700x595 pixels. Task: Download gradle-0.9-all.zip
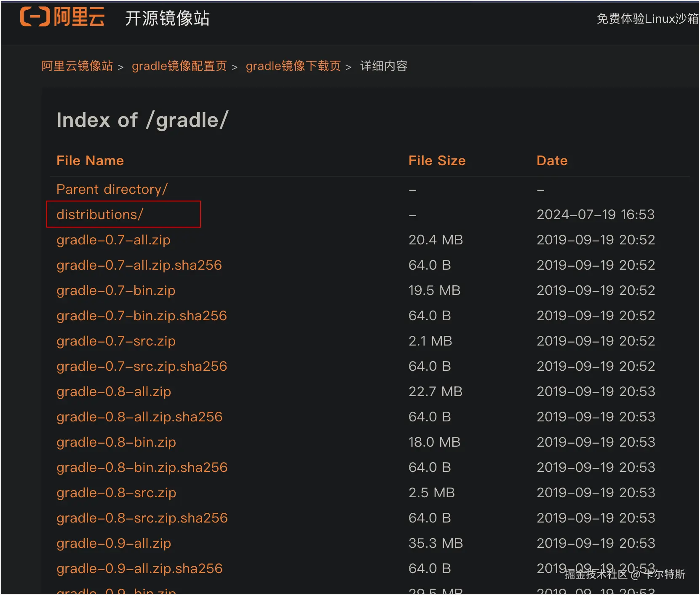click(114, 543)
